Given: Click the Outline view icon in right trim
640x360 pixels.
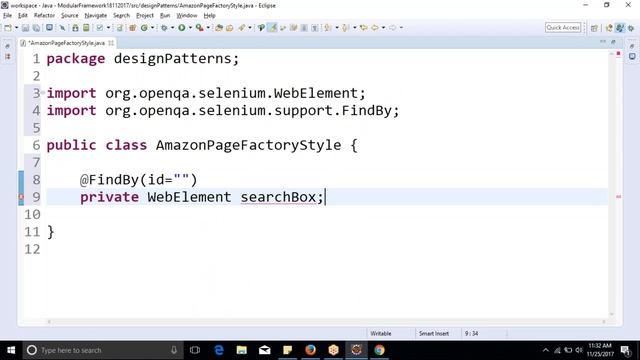Looking at the screenshot, I should click(x=632, y=56).
